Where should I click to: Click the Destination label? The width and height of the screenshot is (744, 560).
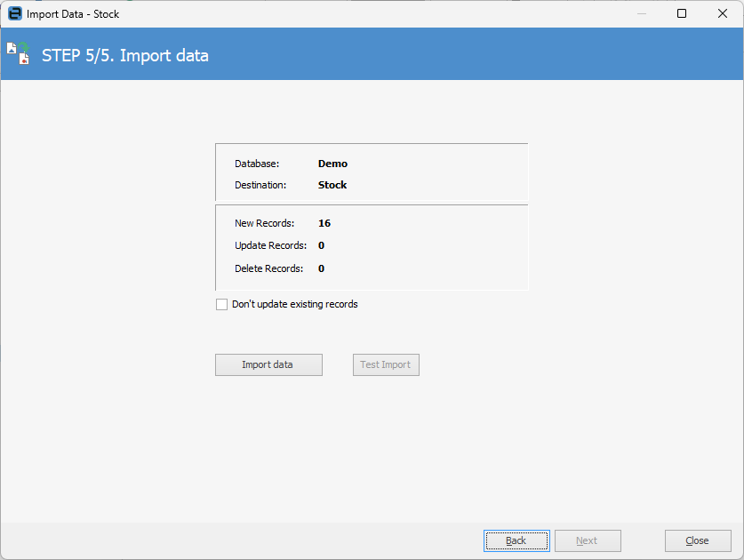pyautogui.click(x=260, y=186)
